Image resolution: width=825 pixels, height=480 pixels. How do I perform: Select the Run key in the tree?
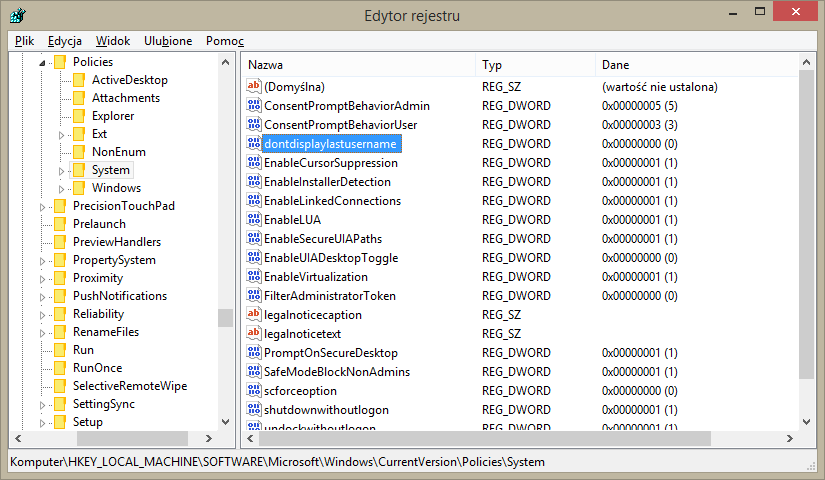point(83,350)
